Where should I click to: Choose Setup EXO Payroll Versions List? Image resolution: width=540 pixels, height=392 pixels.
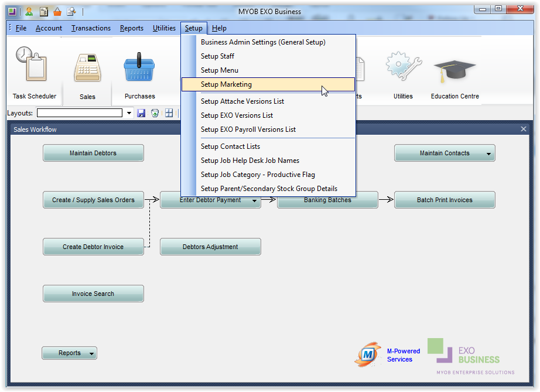268,129
